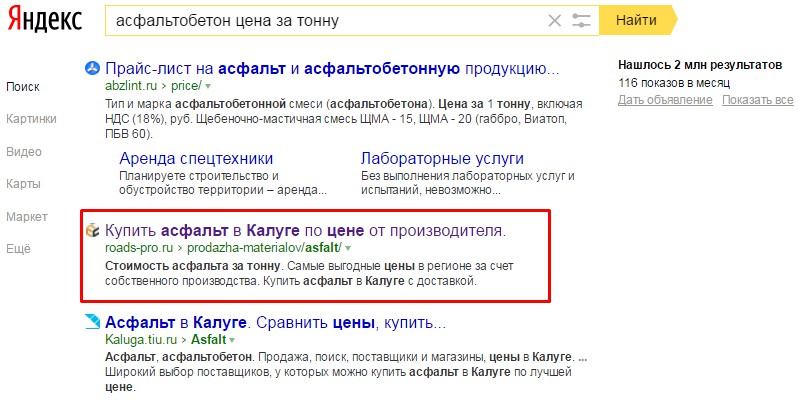Click the roads-pro.ru result favicon
799x405 pixels.
pyautogui.click(x=92, y=230)
